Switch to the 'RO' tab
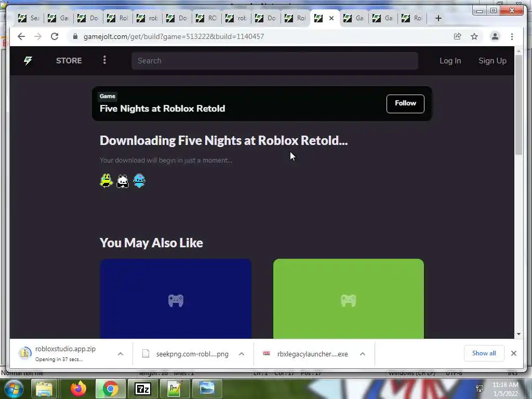The width and height of the screenshot is (532, 399). pyautogui.click(x=206, y=18)
